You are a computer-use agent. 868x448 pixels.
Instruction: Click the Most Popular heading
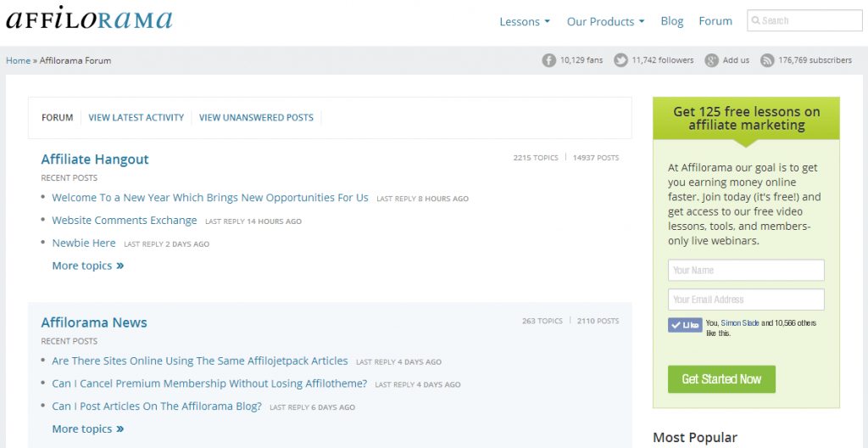(x=695, y=438)
